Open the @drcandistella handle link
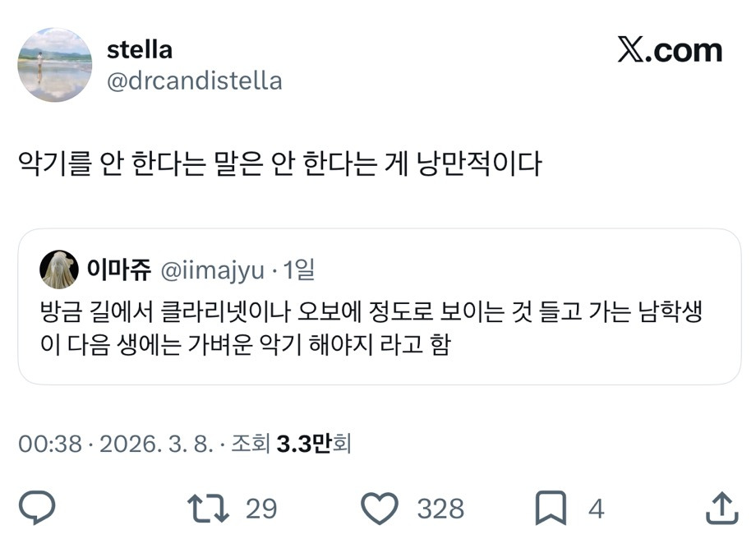Image resolution: width=756 pixels, height=548 pixels. tap(195, 81)
